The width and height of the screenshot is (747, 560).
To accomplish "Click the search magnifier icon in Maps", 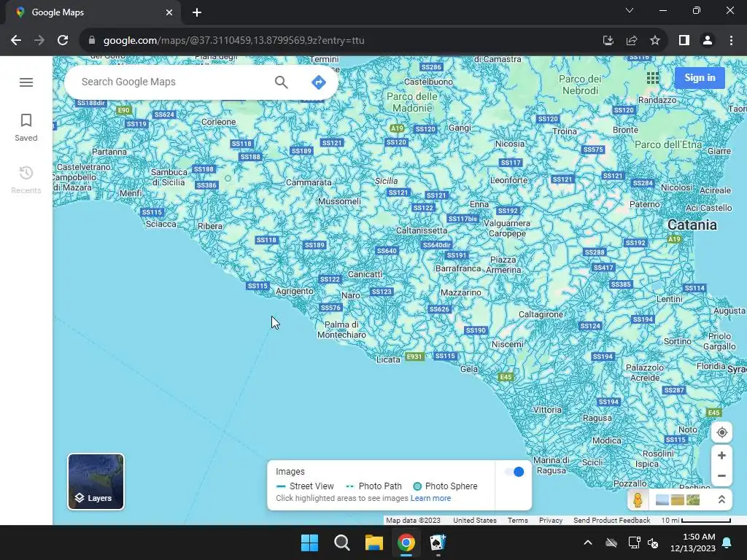I will click(281, 82).
